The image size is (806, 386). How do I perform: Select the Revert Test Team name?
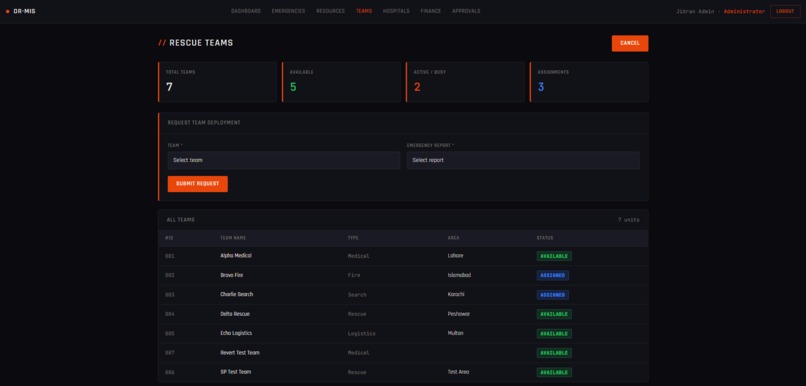(240, 353)
